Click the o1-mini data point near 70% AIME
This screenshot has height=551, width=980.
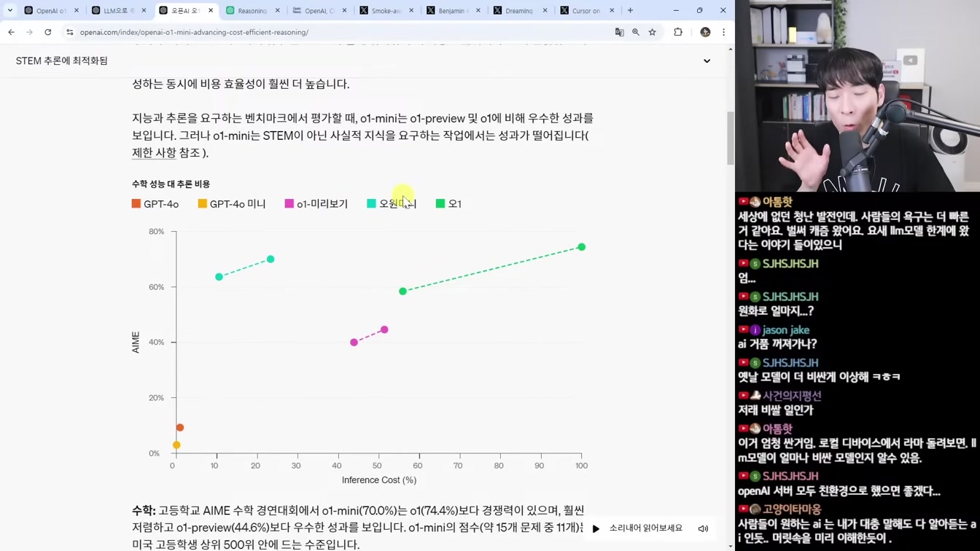(271, 259)
